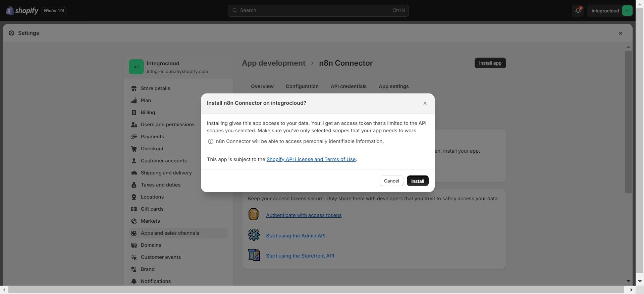Click the Customer events icon
This screenshot has height=294, width=644.
click(x=134, y=257)
